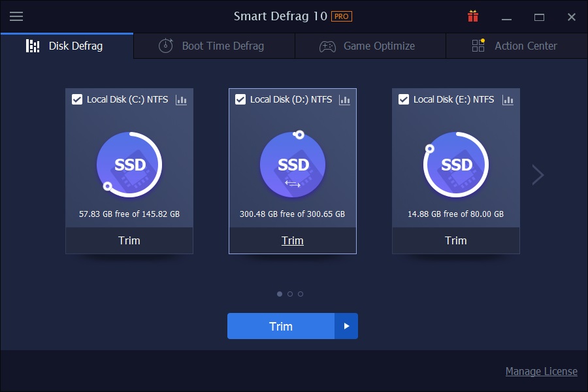
Task: Open the hamburger main menu
Action: click(x=16, y=16)
